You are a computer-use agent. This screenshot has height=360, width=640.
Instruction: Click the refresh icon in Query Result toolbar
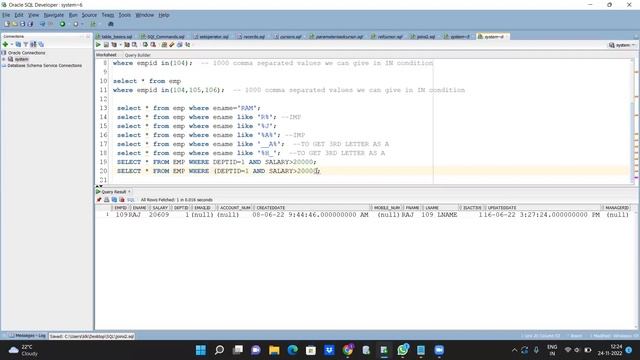tap(114, 200)
